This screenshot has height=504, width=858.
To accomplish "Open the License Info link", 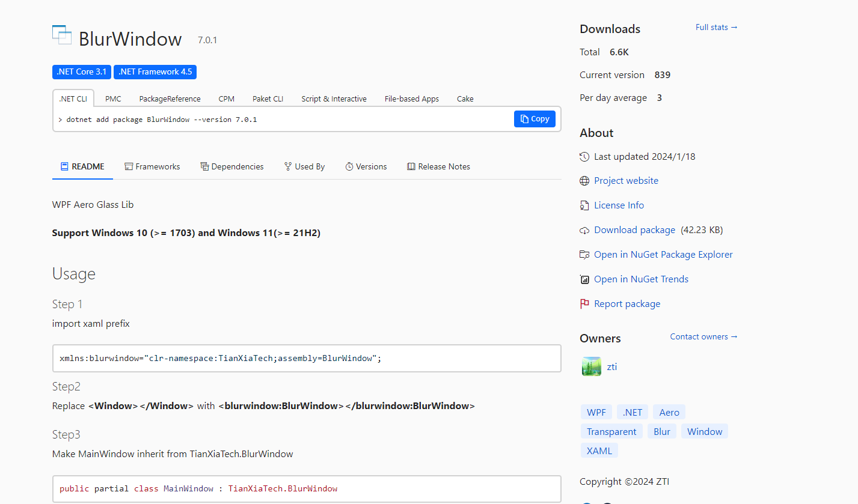I will pos(619,205).
